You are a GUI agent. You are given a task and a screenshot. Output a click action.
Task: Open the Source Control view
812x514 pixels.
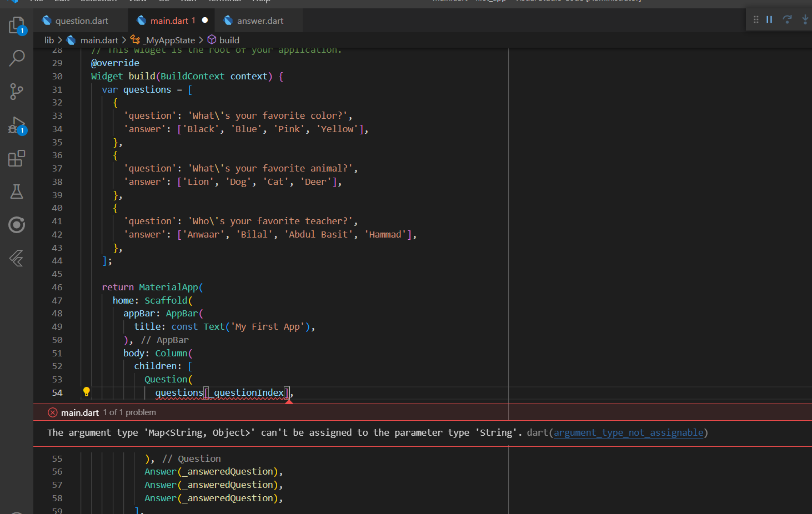[17, 91]
